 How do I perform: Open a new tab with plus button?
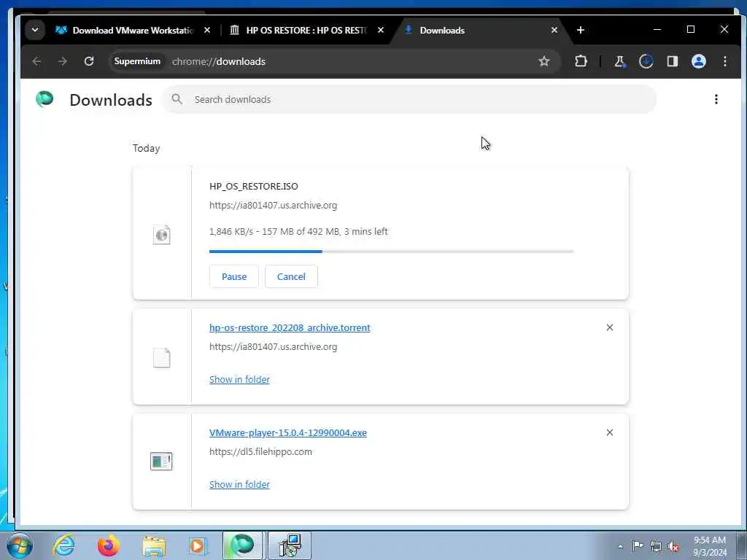[x=580, y=30]
